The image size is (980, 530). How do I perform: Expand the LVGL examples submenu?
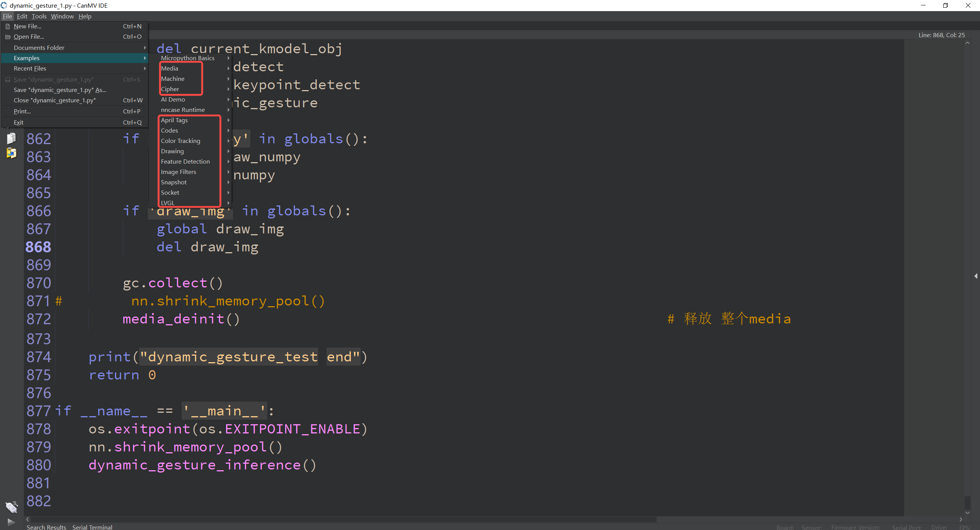tap(167, 203)
